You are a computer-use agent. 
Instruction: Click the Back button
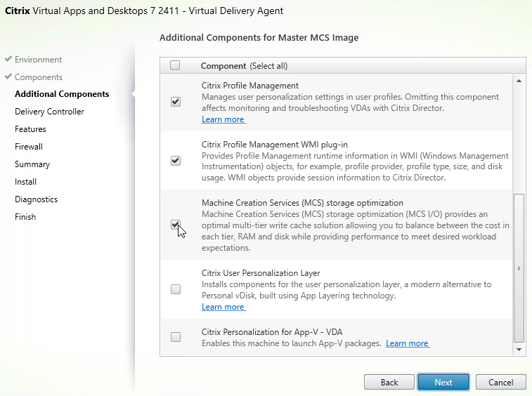point(389,383)
